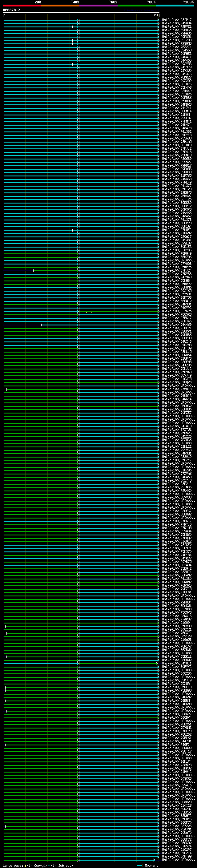Open UniRef100_P41379 hit
This screenshot has width=197, height=868.
pyautogui.click(x=176, y=67)
